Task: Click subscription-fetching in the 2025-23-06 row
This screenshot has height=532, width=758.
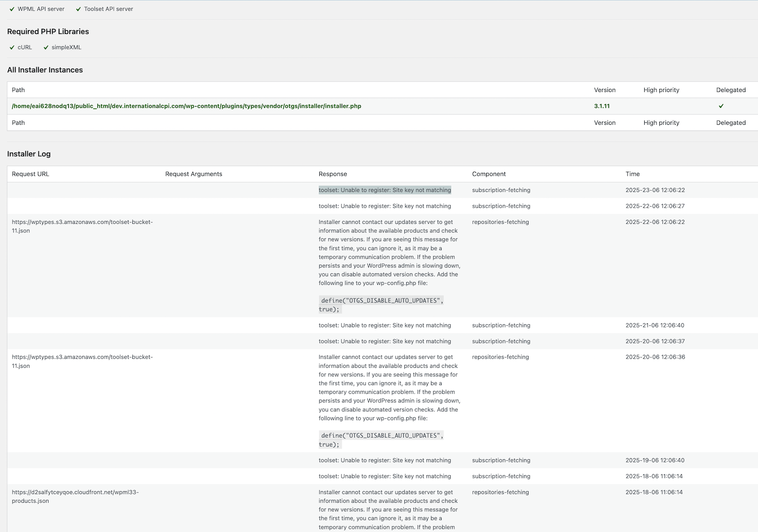Action: tap(501, 190)
